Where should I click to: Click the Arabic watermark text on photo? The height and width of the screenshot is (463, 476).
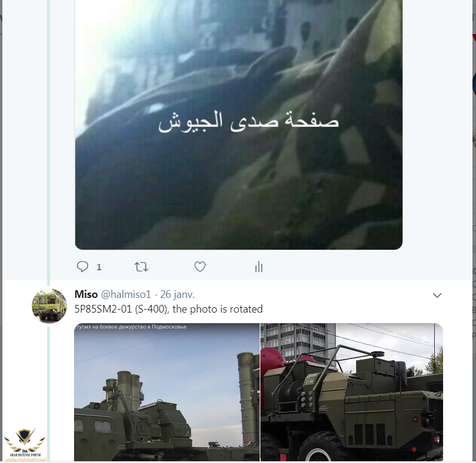(x=249, y=122)
